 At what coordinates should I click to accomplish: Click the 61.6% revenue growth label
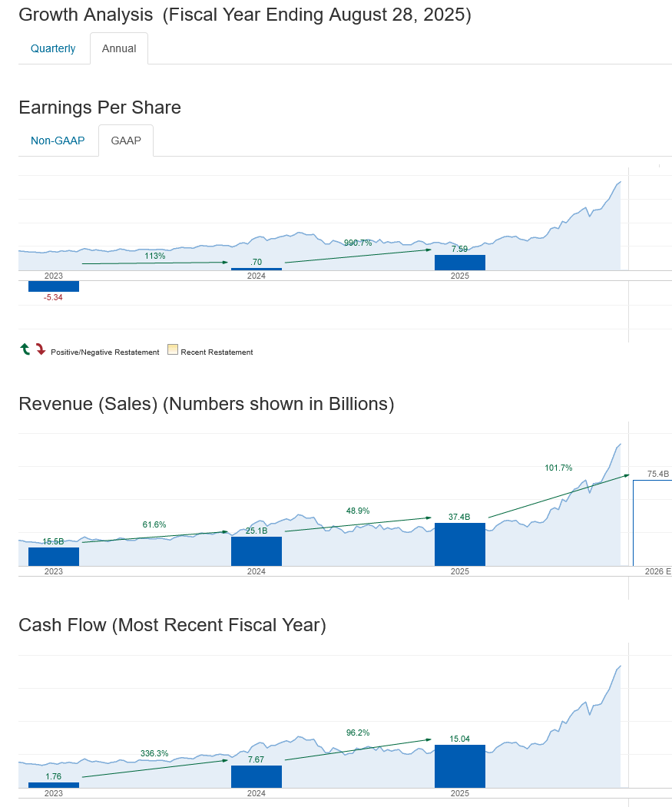coord(154,524)
